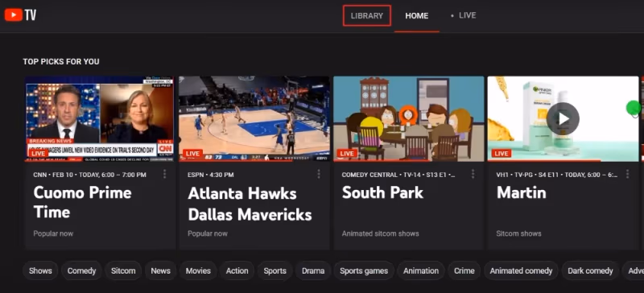Open the Library tab
The width and height of the screenshot is (644, 293).
point(367,15)
